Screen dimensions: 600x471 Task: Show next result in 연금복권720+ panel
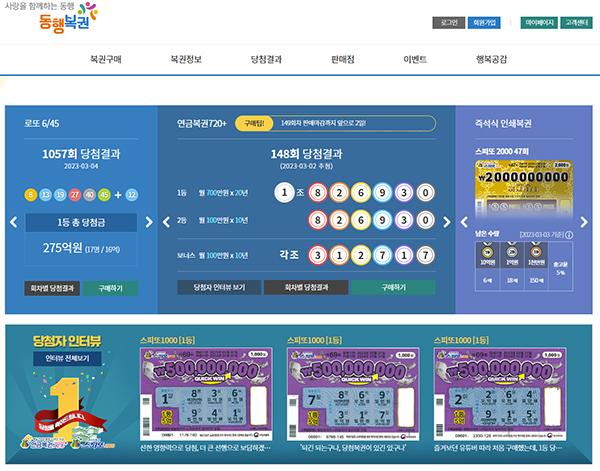(446, 222)
